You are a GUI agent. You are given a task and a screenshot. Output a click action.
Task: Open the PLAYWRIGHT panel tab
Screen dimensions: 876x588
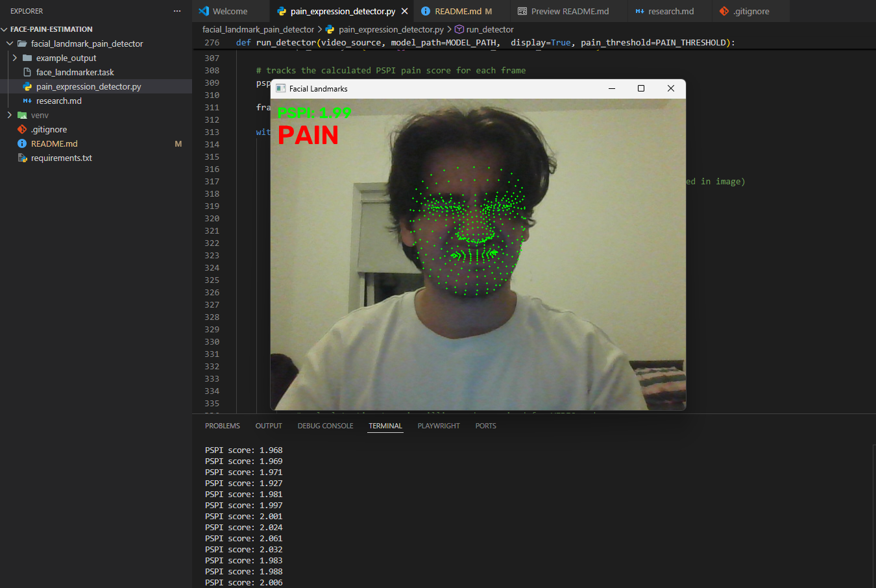coord(439,426)
